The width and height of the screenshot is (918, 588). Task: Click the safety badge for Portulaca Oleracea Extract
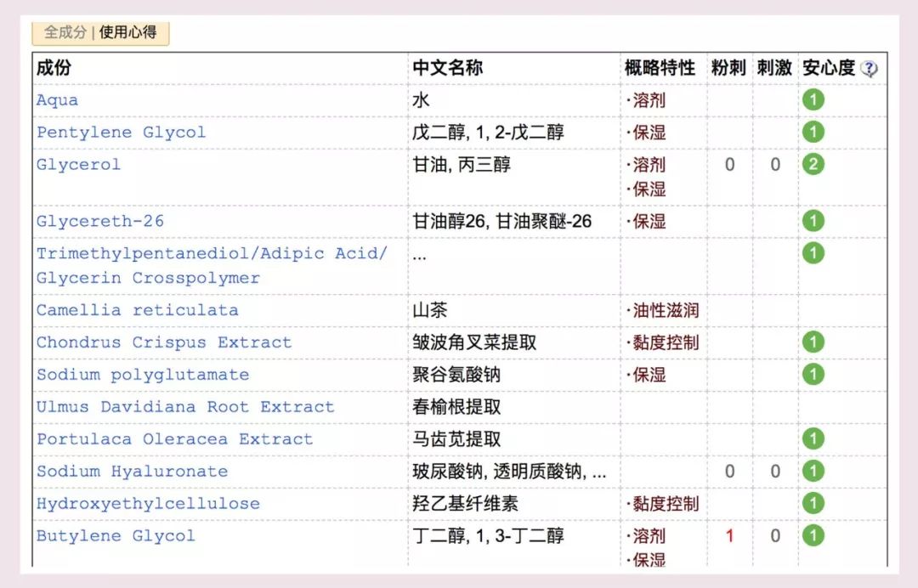pyautogui.click(x=813, y=438)
